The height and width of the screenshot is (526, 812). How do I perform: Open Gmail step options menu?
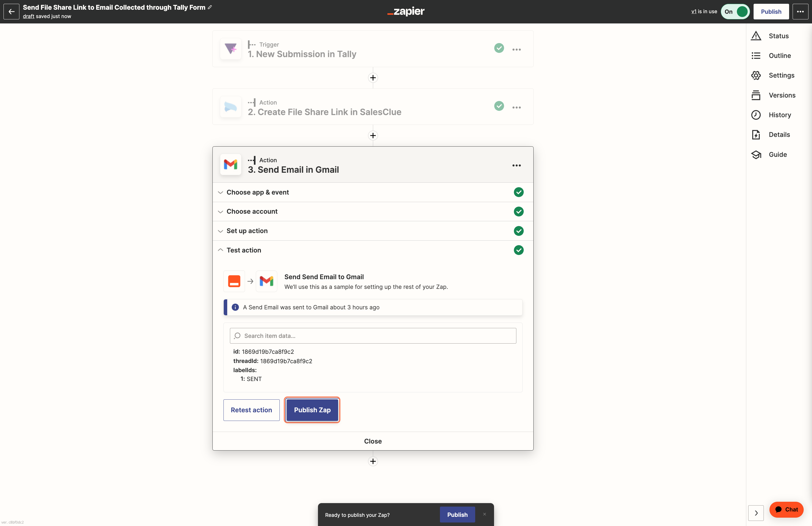[x=517, y=165]
